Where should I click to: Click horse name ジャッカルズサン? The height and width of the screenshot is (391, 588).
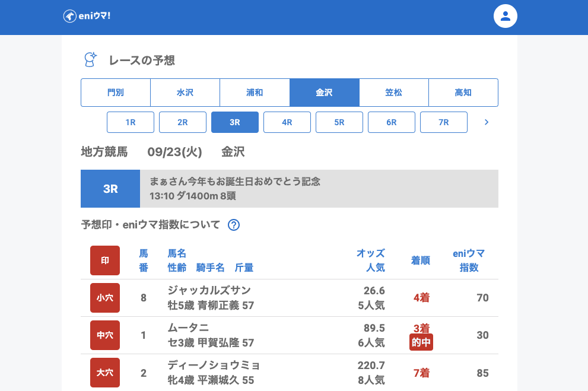click(209, 290)
